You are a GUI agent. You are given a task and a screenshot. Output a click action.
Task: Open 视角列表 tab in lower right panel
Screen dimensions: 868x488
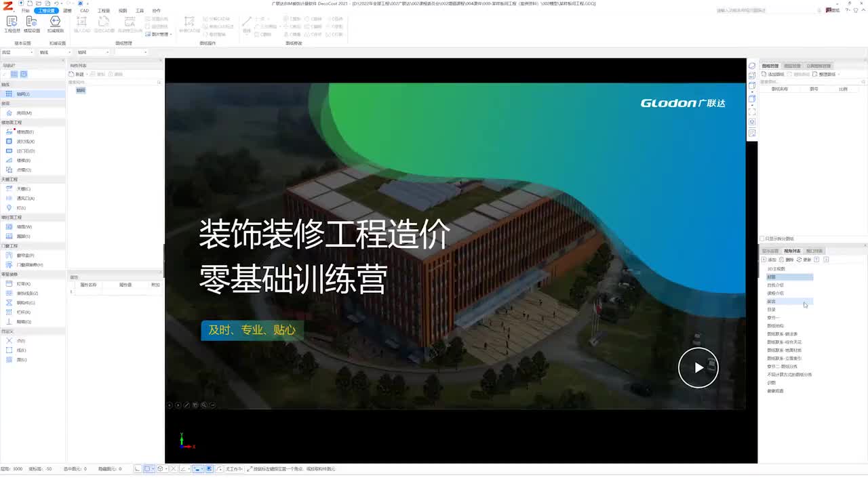point(793,251)
